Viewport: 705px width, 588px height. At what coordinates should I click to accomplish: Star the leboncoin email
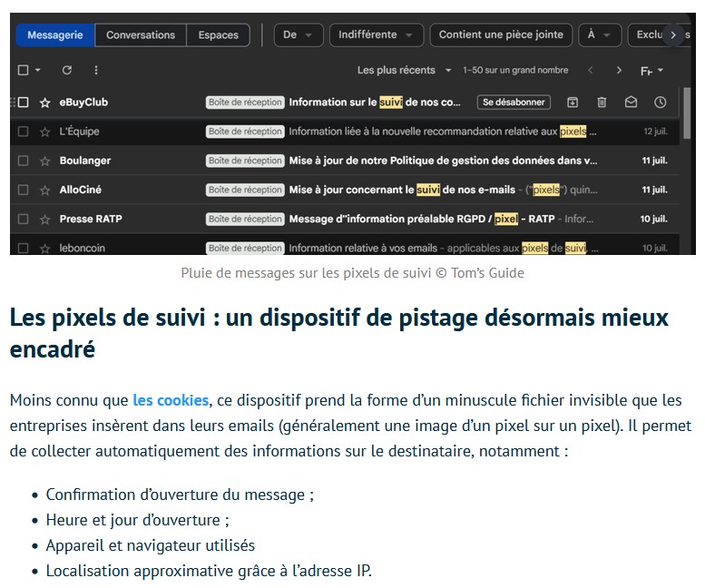[x=45, y=248]
